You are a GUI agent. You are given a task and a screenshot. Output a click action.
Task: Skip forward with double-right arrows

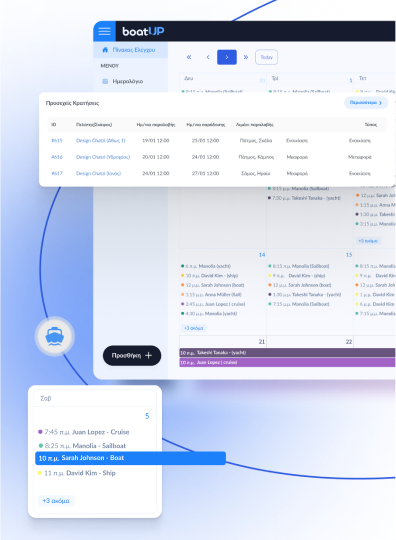click(x=246, y=57)
